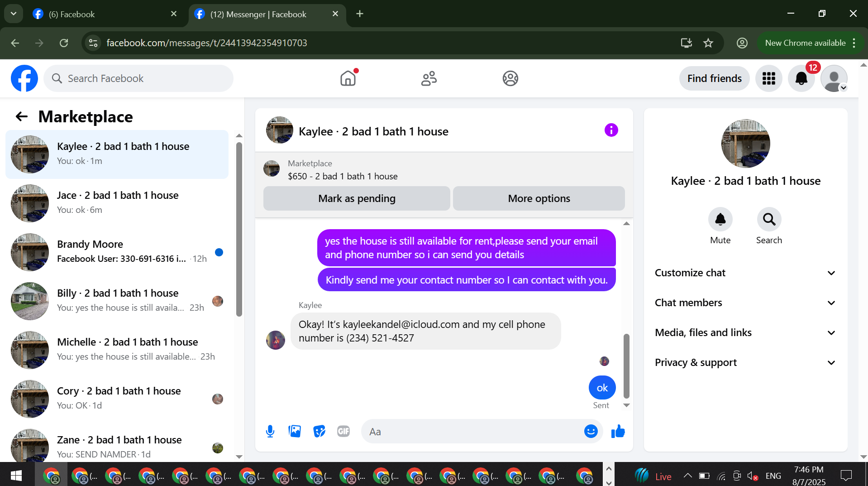This screenshot has width=868, height=486.
Task: Click More options button
Action: [539, 198]
